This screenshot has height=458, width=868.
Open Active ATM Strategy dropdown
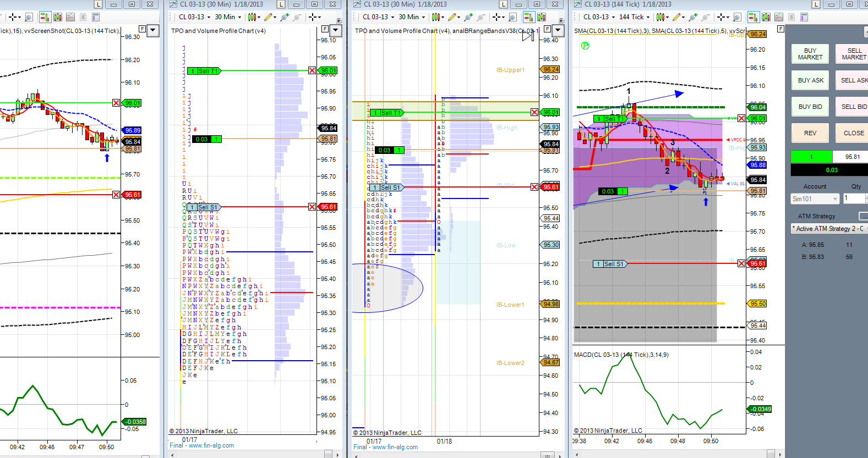(x=829, y=229)
